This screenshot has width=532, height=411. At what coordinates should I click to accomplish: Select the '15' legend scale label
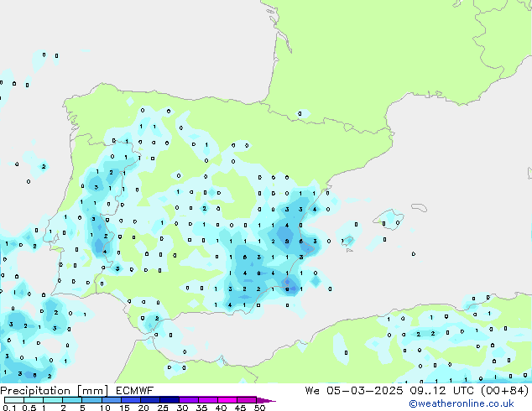[124, 408]
